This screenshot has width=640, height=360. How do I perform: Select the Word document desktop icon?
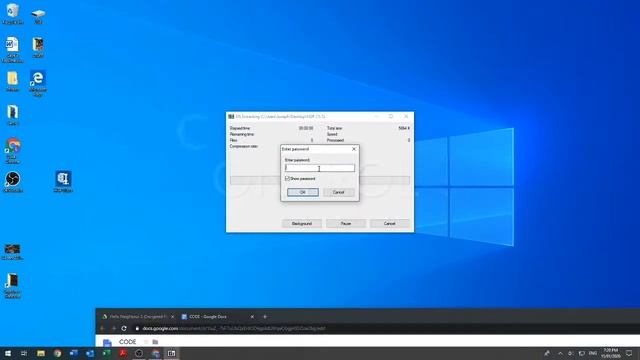[x=12, y=49]
